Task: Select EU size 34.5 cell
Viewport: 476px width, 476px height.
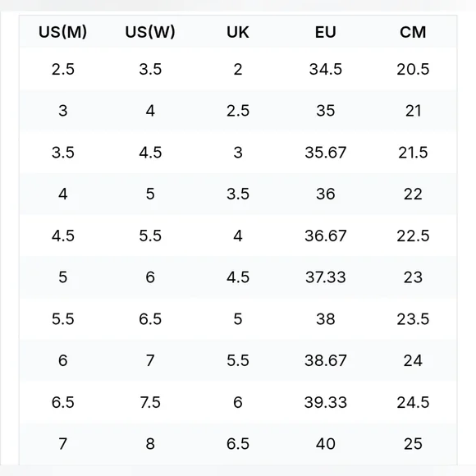Action: (x=326, y=69)
